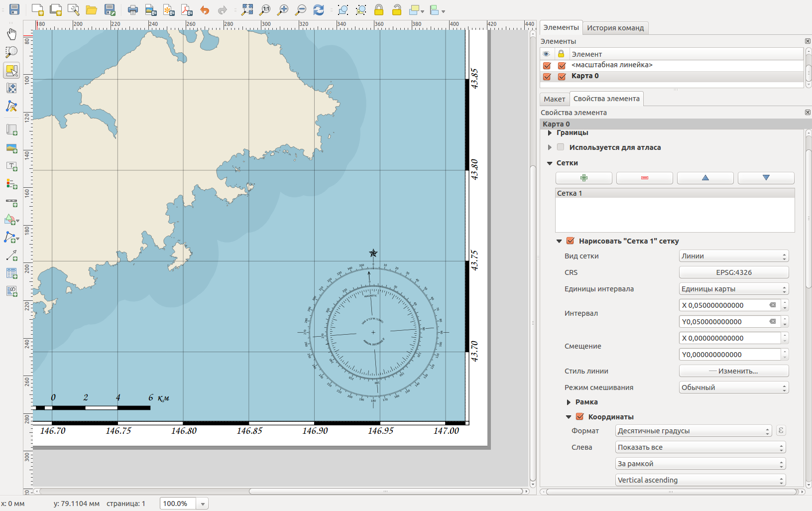The width and height of the screenshot is (812, 511).
Task: Click the Lock selected items icon
Action: [378, 10]
